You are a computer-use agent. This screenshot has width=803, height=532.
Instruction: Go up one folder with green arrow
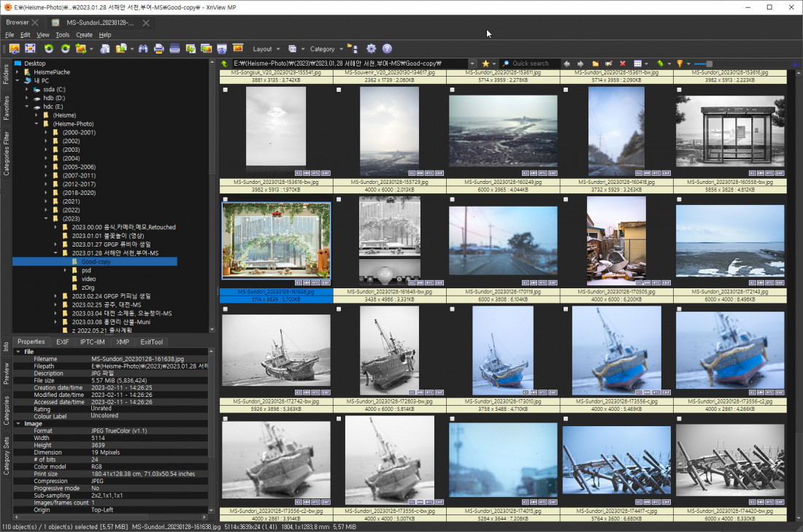point(225,64)
